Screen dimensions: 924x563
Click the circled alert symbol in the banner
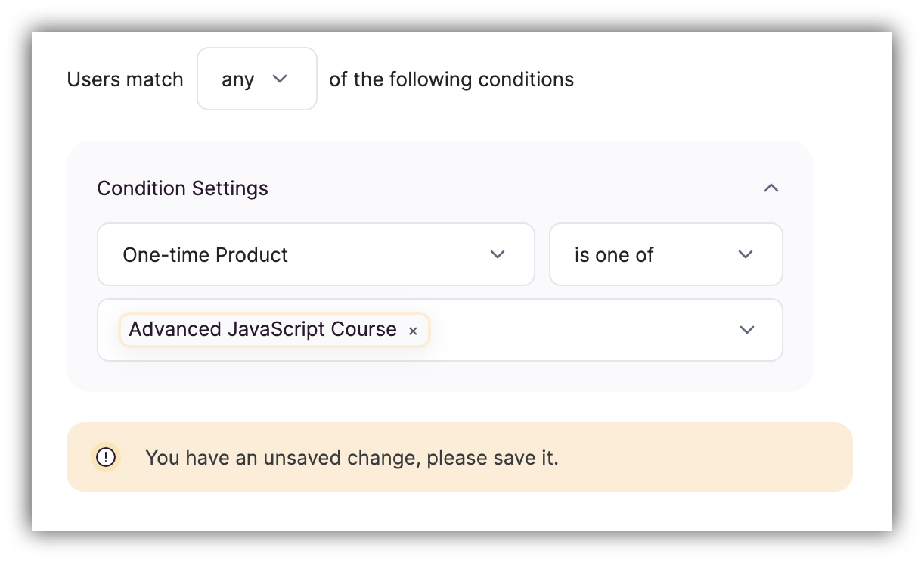pyautogui.click(x=107, y=457)
